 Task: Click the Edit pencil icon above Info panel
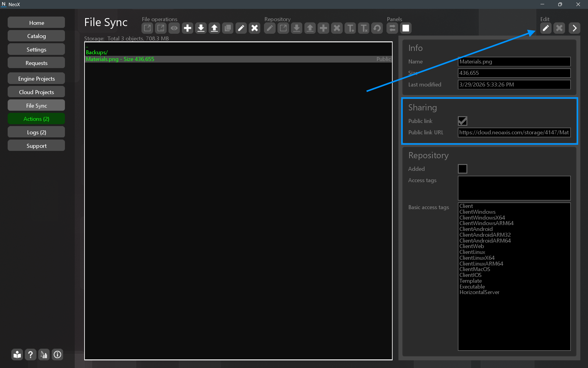(546, 28)
